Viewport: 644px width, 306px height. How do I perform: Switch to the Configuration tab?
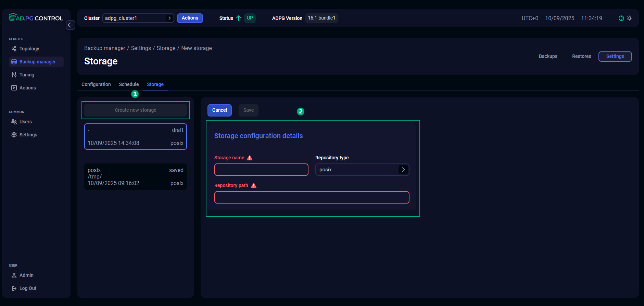click(96, 84)
